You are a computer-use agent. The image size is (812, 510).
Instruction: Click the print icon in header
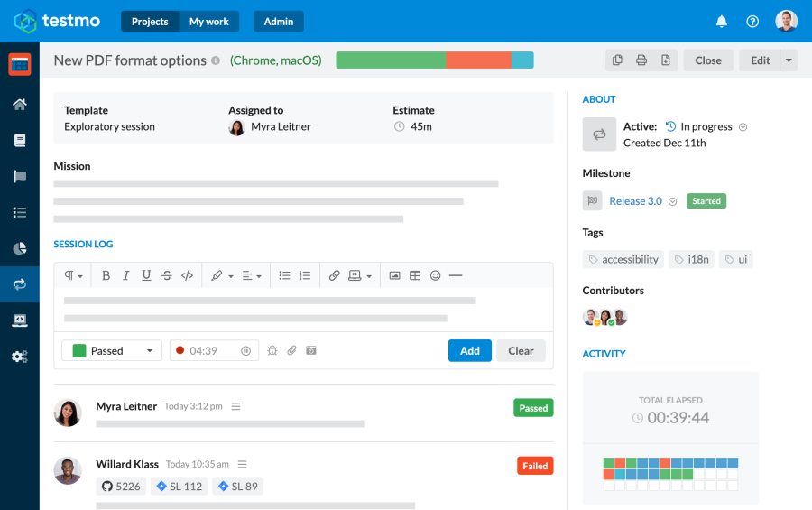point(641,60)
